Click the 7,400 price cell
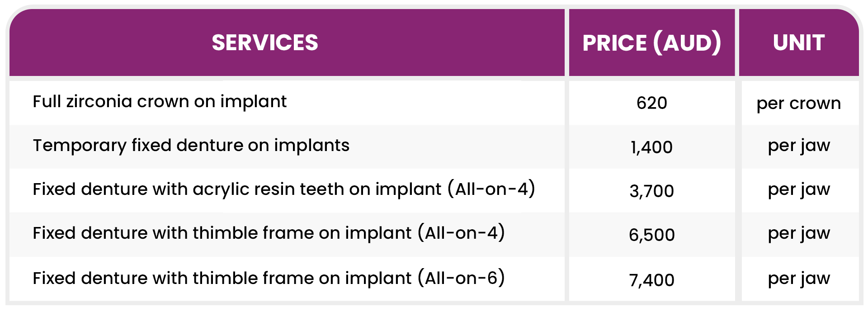Screen dimensions: 868x312 tap(651, 280)
